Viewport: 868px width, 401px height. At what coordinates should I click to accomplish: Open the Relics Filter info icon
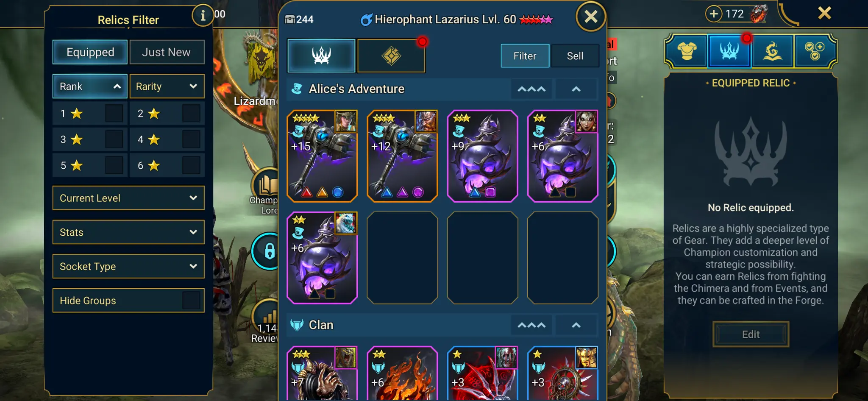(203, 16)
